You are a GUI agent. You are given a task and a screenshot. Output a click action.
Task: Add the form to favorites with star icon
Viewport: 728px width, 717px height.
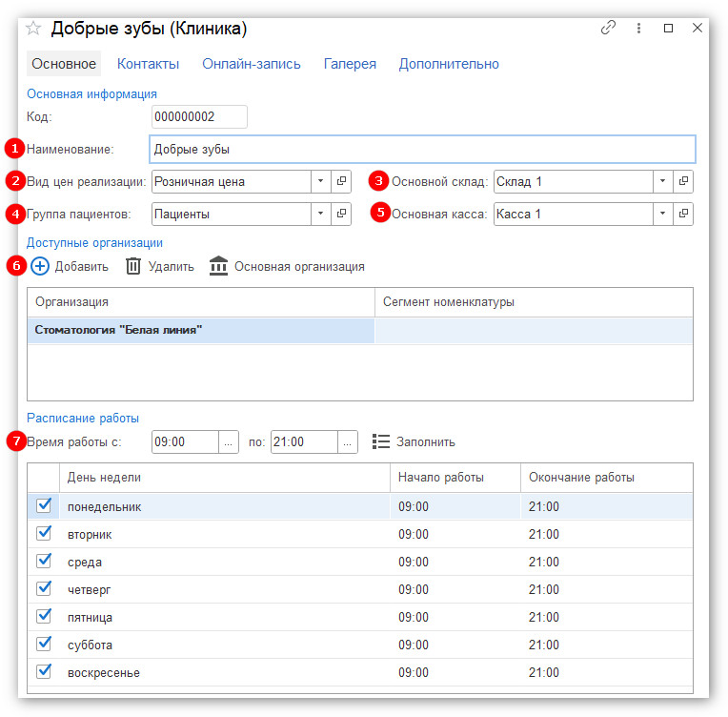33,29
